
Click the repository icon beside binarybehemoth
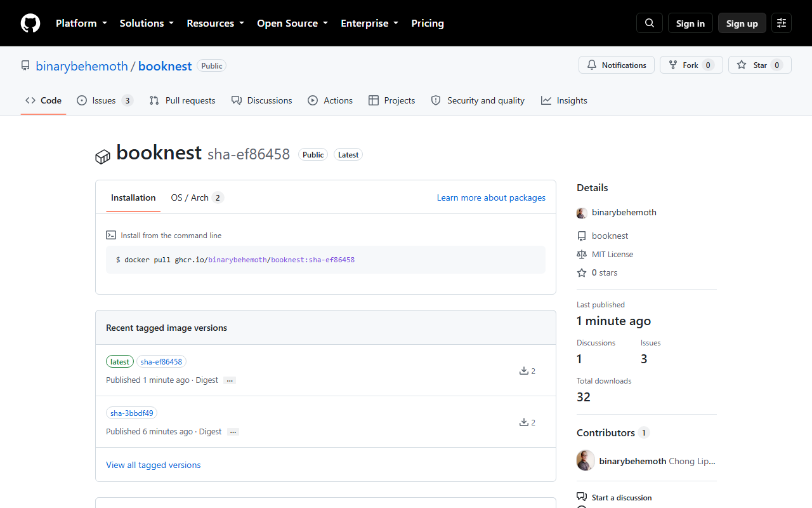point(25,66)
